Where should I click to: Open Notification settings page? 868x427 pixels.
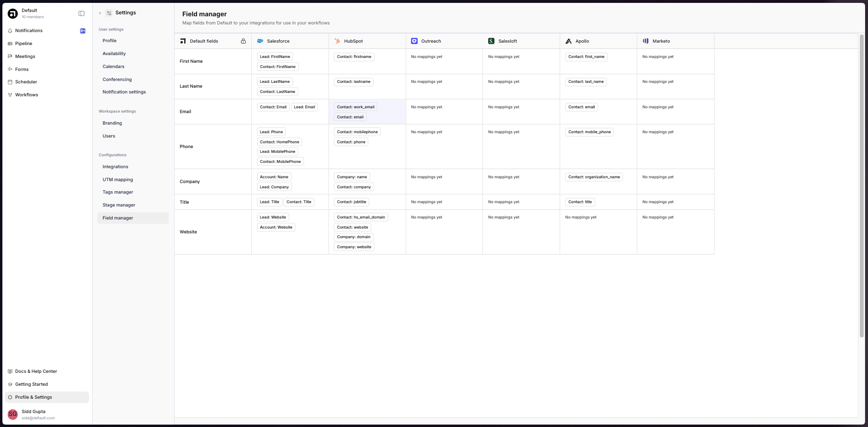click(124, 92)
